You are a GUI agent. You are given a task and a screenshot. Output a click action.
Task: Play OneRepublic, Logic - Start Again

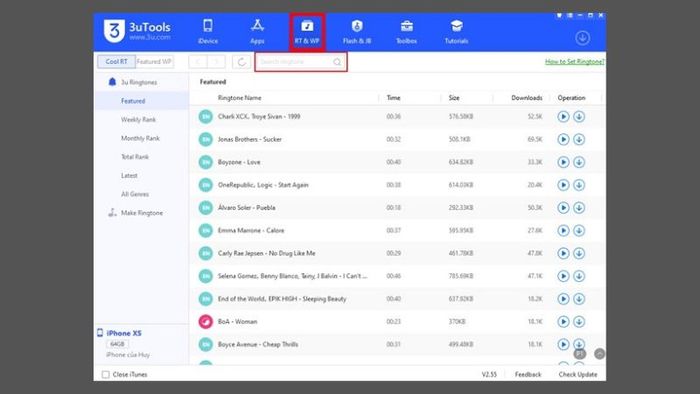563,185
